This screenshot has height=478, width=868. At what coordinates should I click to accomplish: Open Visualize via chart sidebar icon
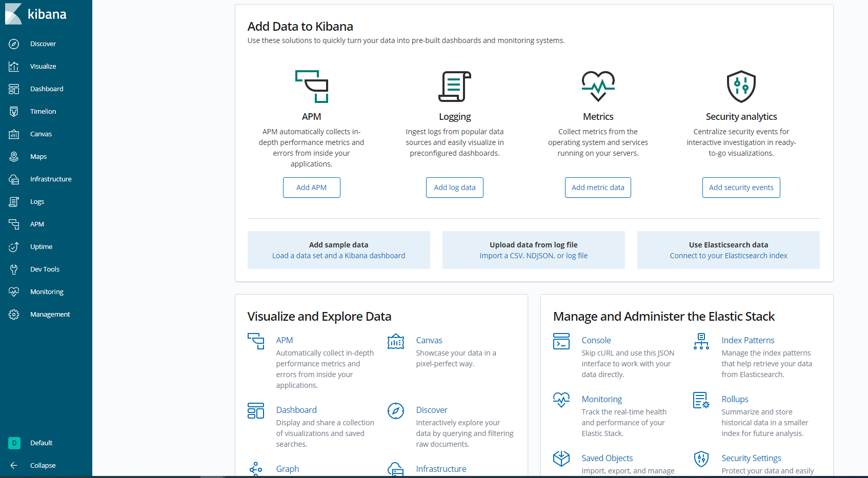point(14,67)
